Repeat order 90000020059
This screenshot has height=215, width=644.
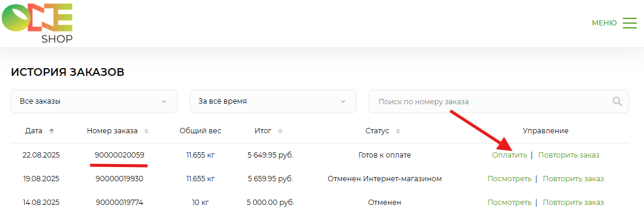tap(569, 155)
